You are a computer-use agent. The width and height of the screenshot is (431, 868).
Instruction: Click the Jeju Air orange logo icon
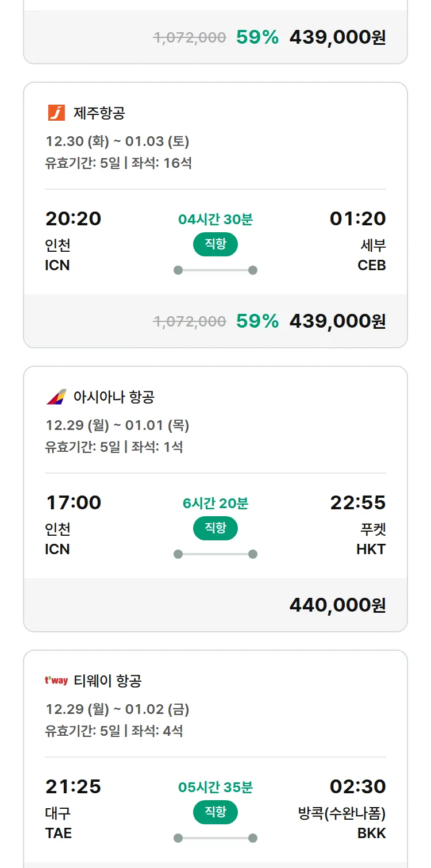click(x=56, y=113)
